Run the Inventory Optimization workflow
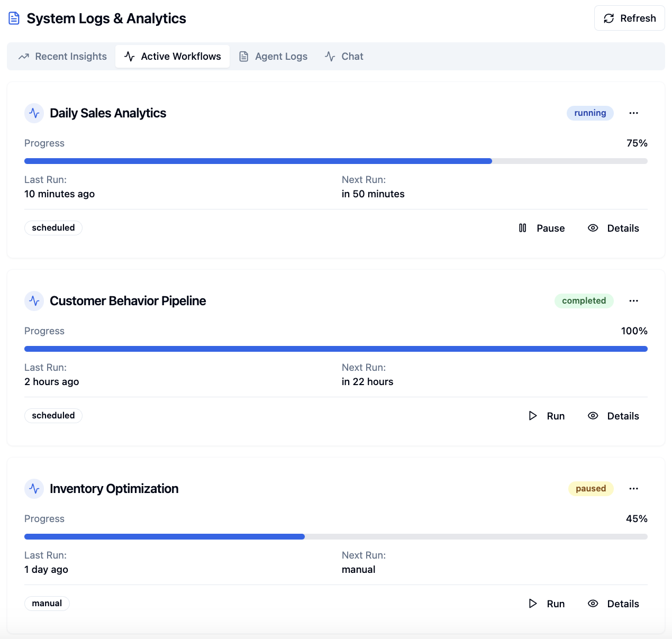This screenshot has width=672, height=639. (546, 603)
